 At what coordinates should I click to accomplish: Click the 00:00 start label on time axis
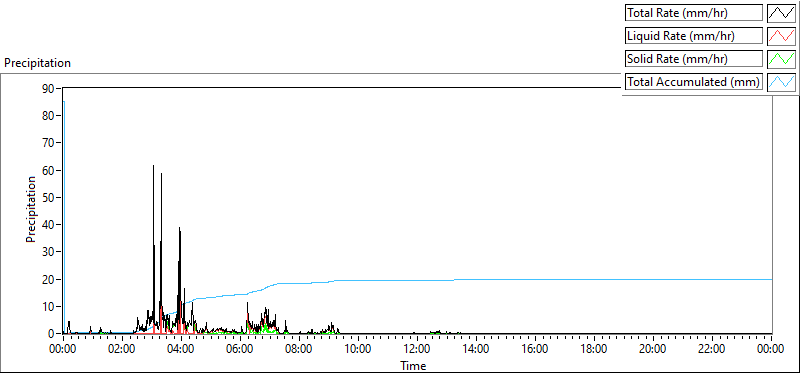[x=63, y=350]
